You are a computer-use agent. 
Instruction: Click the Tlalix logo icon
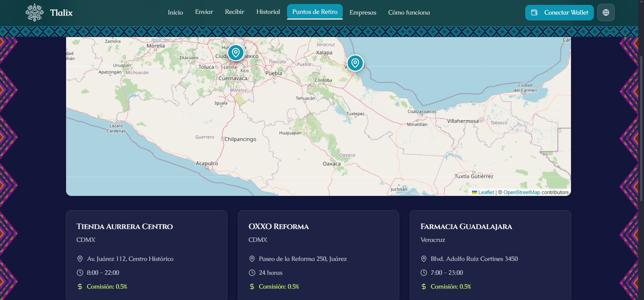(35, 12)
